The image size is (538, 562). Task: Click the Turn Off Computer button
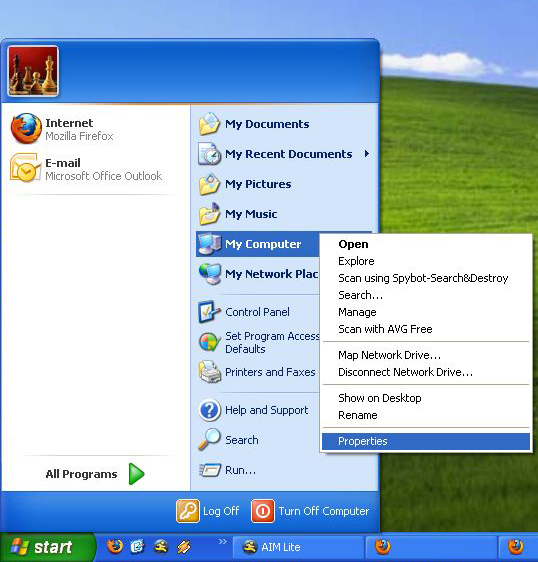click(310, 511)
